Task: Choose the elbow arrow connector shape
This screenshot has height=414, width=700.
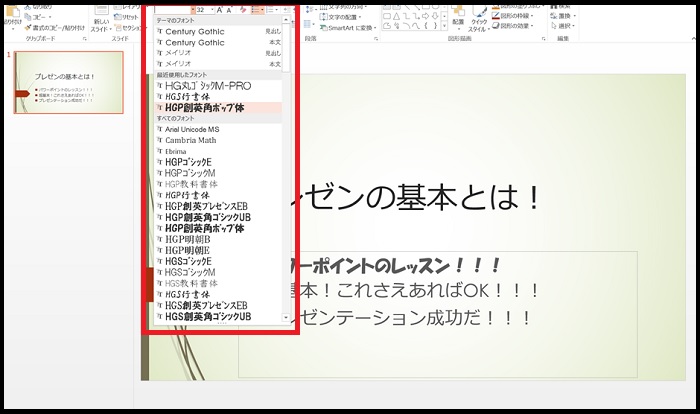Action: click(416, 16)
